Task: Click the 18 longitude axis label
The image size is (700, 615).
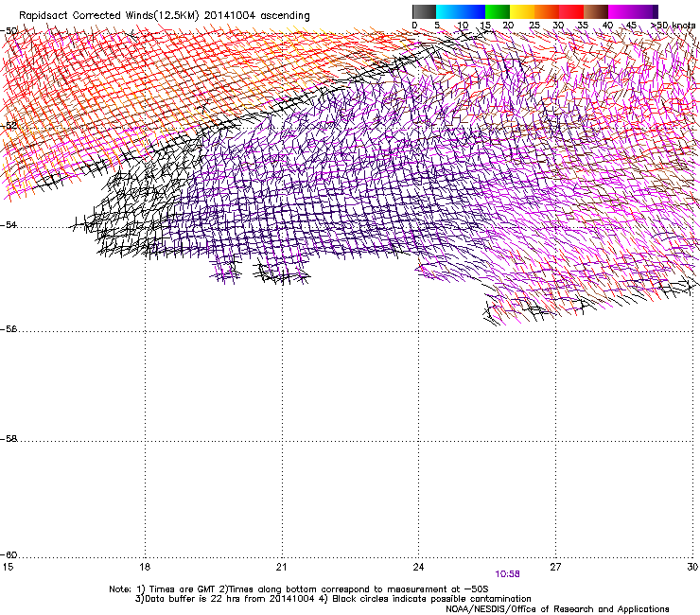Action: (145, 567)
